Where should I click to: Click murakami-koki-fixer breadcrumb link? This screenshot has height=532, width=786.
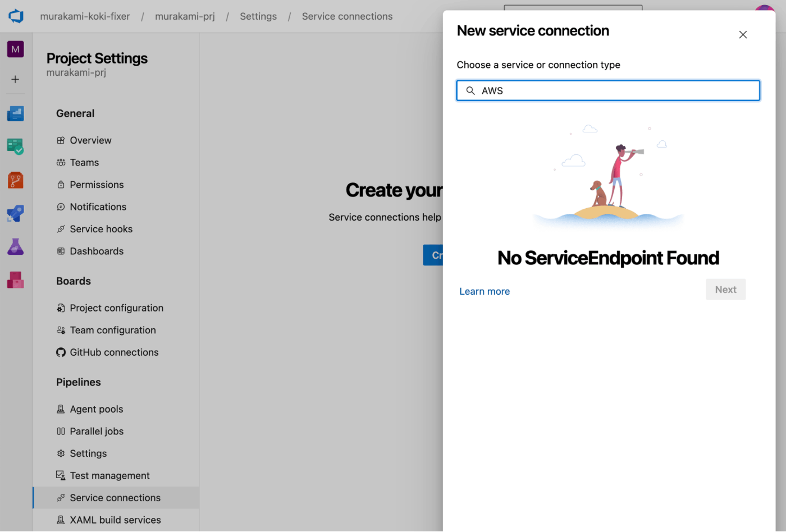[85, 16]
